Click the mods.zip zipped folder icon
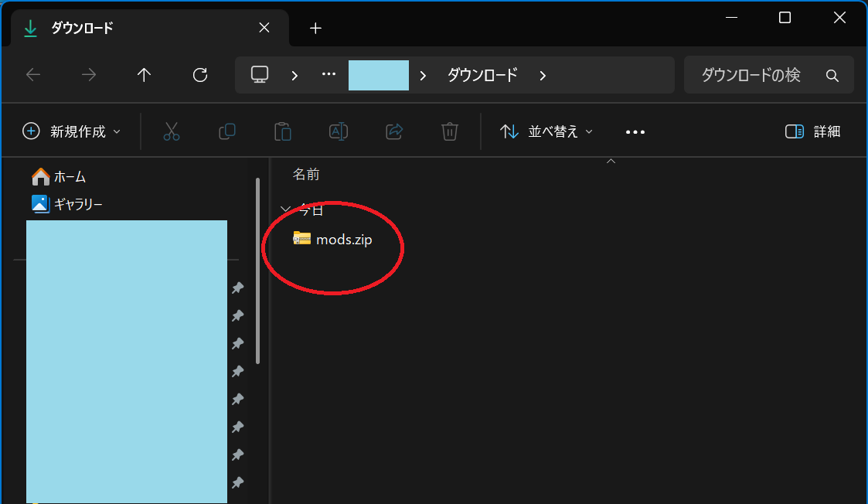The image size is (868, 504). coord(301,238)
